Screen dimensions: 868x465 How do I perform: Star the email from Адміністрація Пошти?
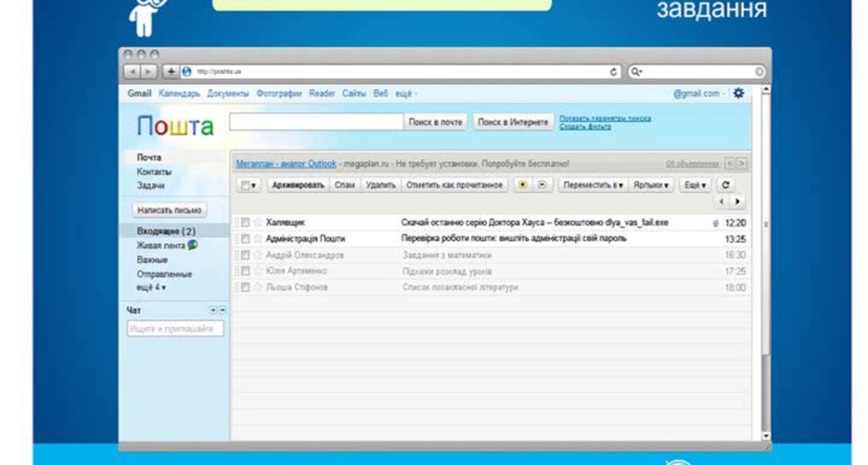[x=258, y=239]
